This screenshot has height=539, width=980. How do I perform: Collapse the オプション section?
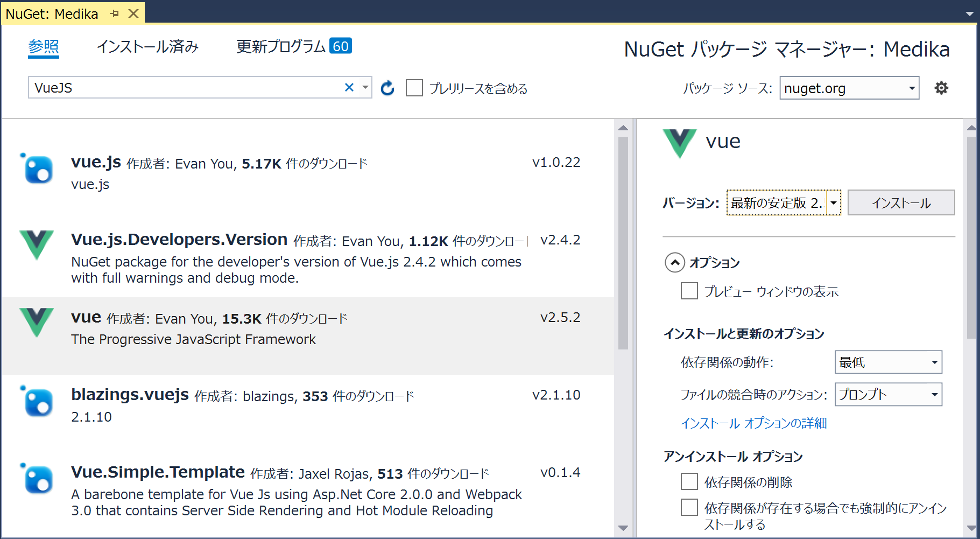coord(675,263)
